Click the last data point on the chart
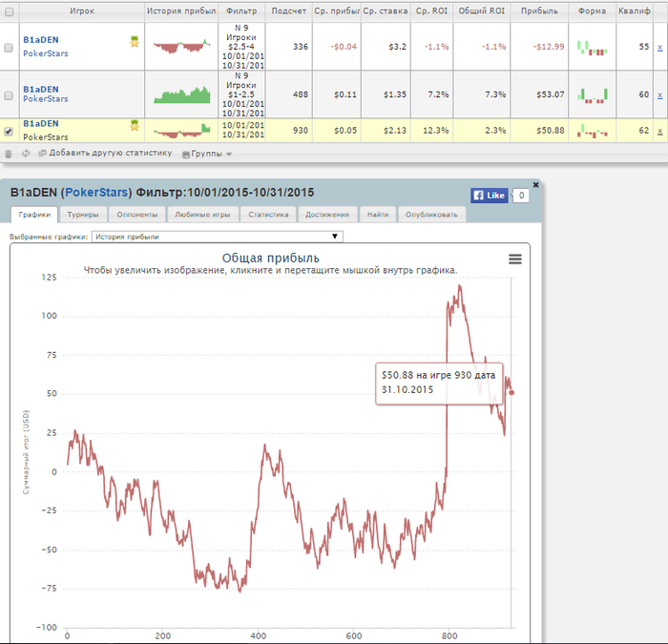The width and height of the screenshot is (668, 644). [511, 393]
